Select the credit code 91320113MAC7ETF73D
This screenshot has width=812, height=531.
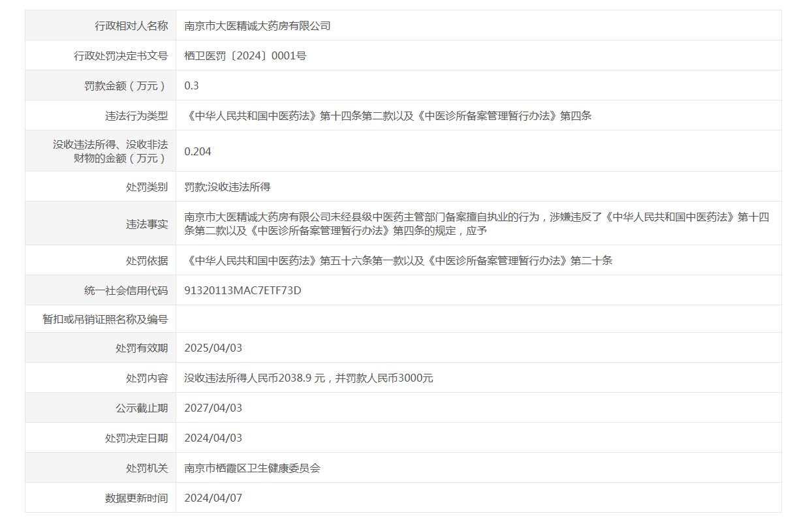pyautogui.click(x=243, y=291)
